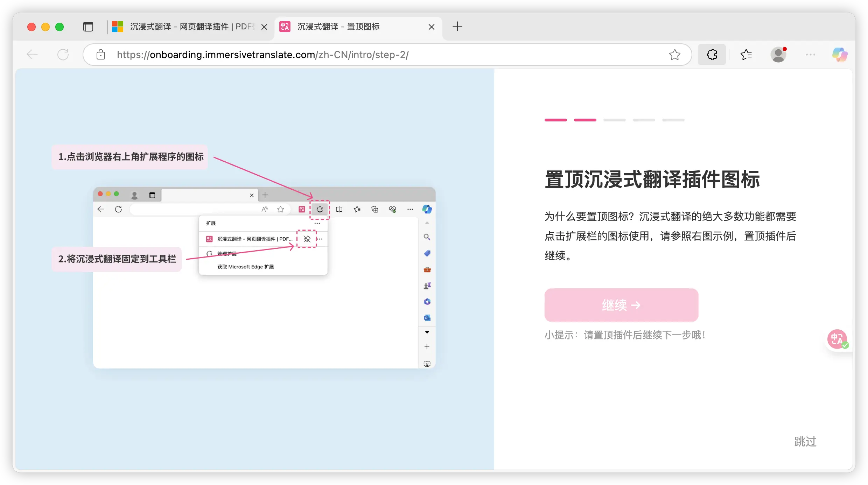Open the Extensions puzzle icon
Image resolution: width=868 pixels, height=485 pixels.
click(x=712, y=55)
